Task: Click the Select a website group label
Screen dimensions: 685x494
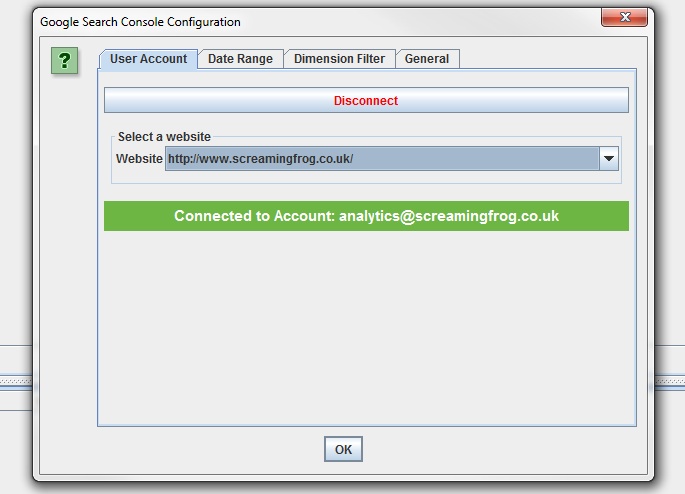Action: 164,137
